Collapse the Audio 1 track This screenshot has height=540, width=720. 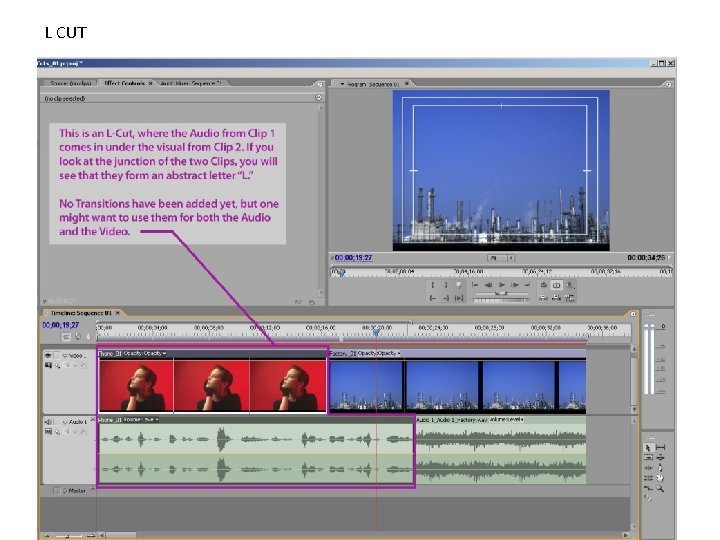click(x=65, y=422)
